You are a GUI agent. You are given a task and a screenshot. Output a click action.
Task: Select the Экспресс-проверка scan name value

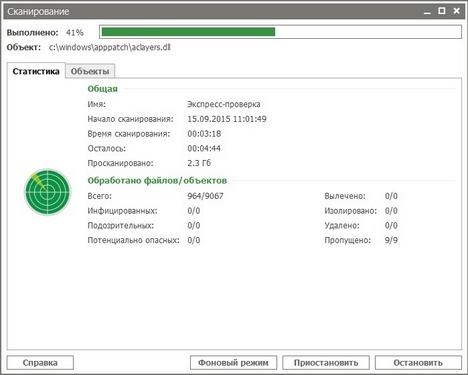pos(224,104)
